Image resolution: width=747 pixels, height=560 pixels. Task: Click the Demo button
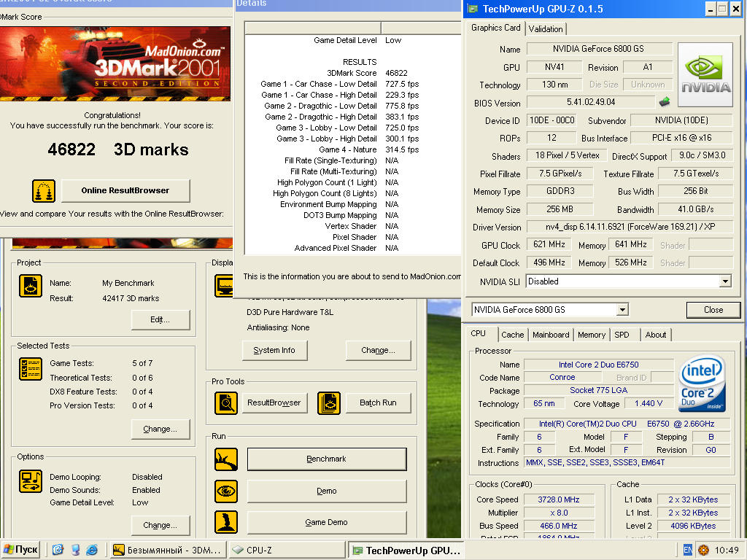tap(327, 491)
